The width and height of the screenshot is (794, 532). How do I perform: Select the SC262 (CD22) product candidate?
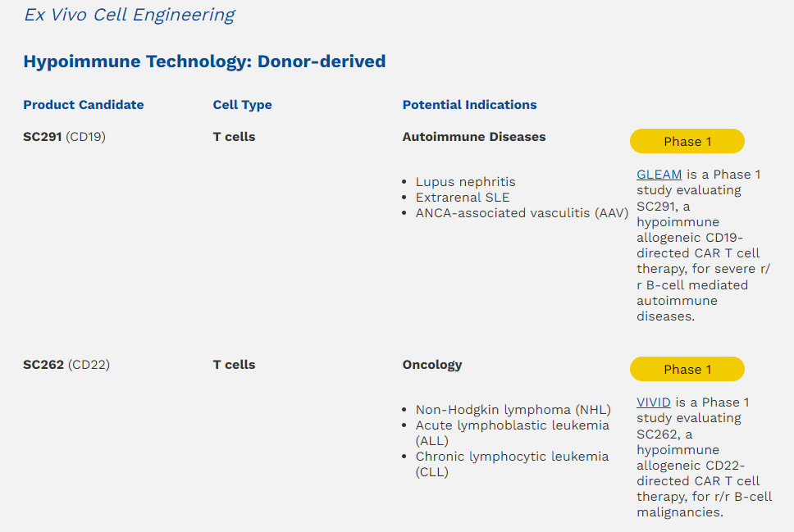[66, 365]
